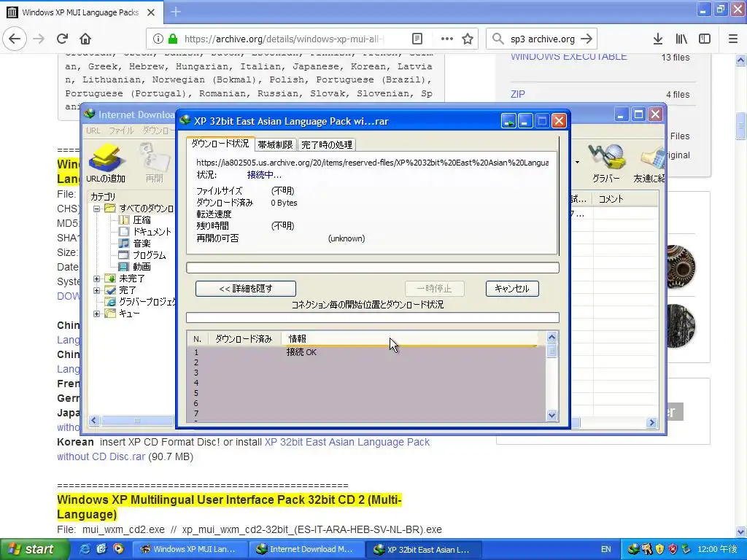Close the Windows XP MUI Language Packs tab
747x560 pixels.
[151, 12]
